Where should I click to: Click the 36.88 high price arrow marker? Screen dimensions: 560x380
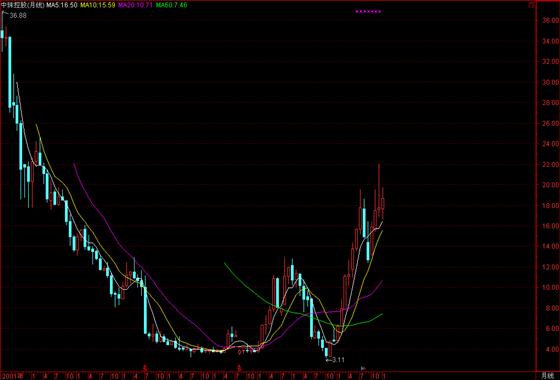click(x=15, y=15)
